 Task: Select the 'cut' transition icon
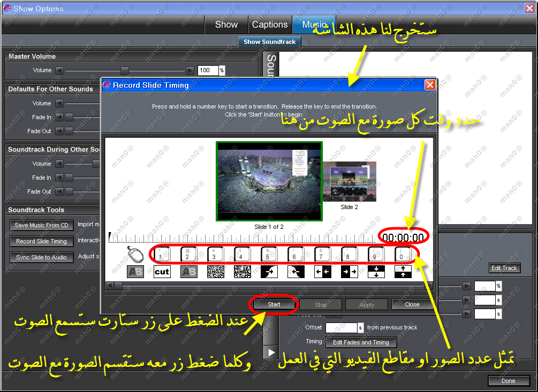click(162, 272)
